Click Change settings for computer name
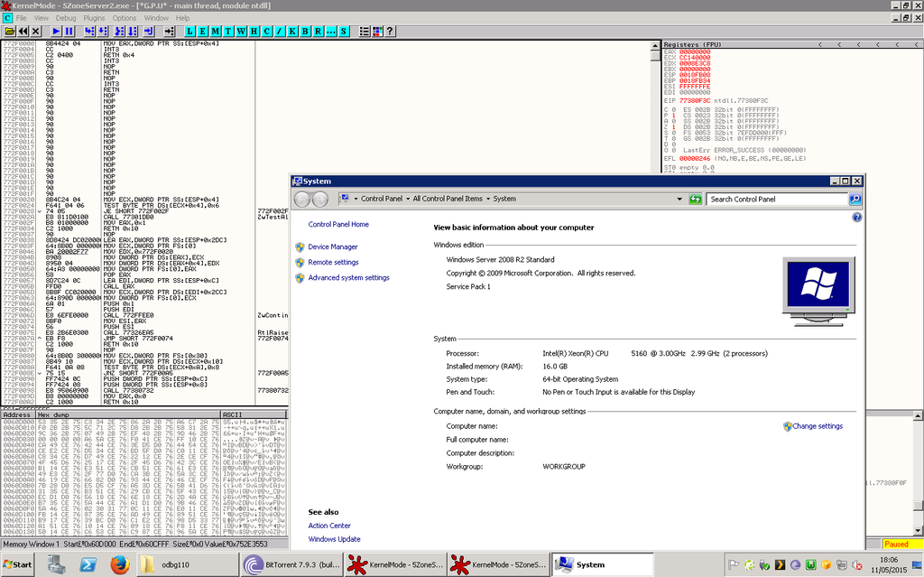Screen dimensions: 924x577 point(818,426)
